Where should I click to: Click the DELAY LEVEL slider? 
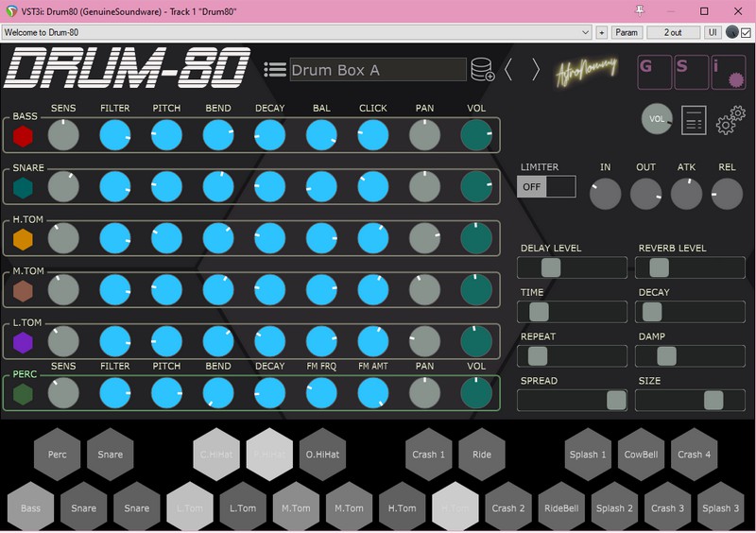[572, 267]
